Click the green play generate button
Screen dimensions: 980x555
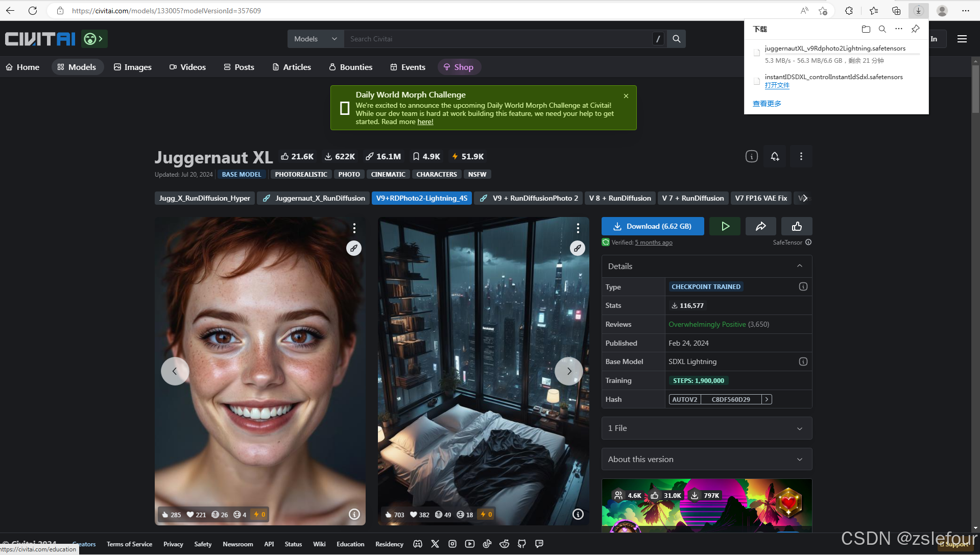click(725, 226)
